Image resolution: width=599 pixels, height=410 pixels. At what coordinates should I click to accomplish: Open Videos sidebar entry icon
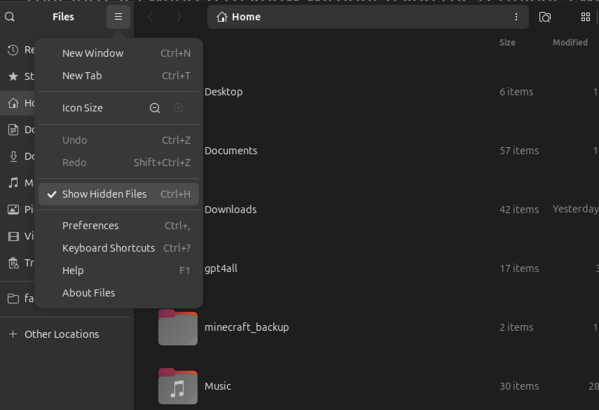(13, 236)
